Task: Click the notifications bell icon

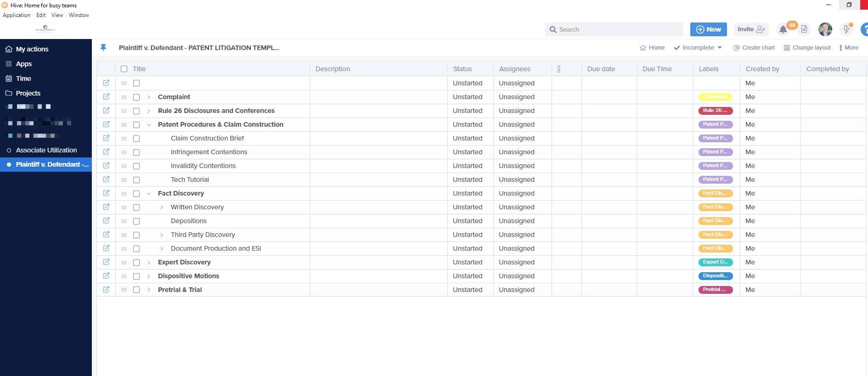Action: (783, 30)
